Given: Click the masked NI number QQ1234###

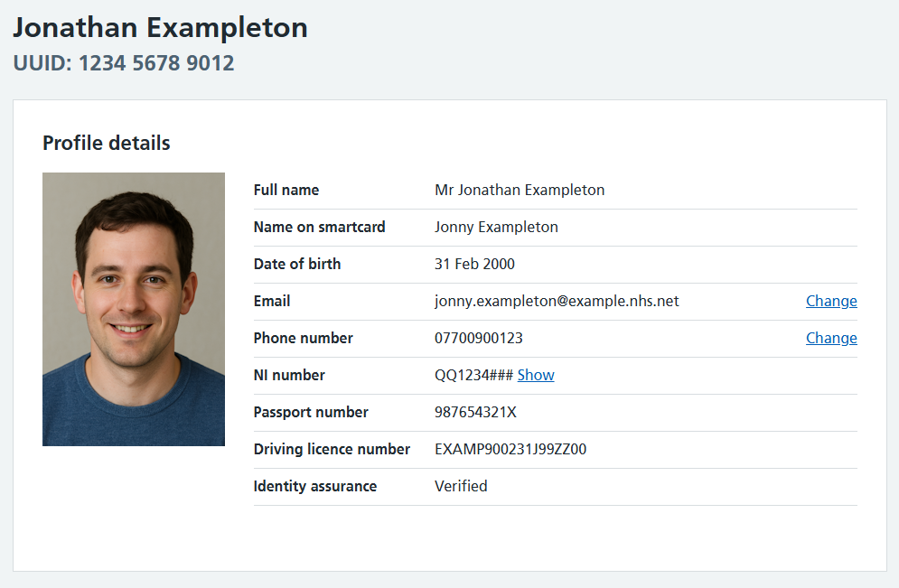Looking at the screenshot, I should click(x=473, y=375).
